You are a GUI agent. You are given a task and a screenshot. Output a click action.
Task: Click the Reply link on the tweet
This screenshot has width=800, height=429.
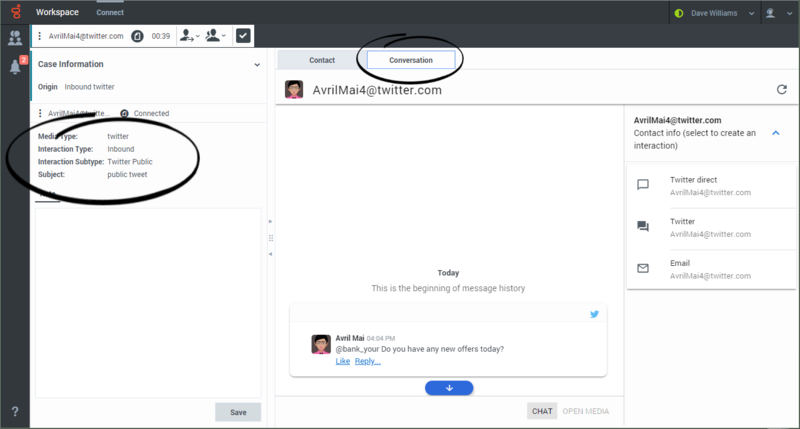[367, 361]
